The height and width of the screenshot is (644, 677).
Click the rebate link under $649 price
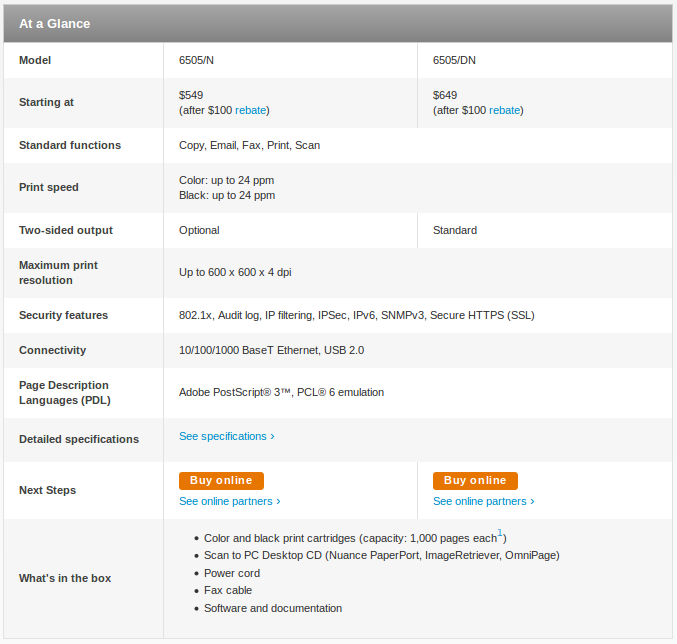point(504,110)
